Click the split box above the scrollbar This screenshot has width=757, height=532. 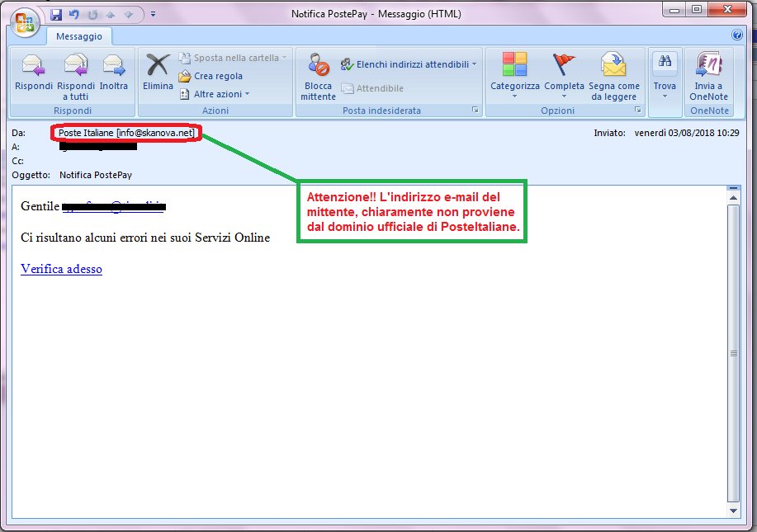[733, 188]
